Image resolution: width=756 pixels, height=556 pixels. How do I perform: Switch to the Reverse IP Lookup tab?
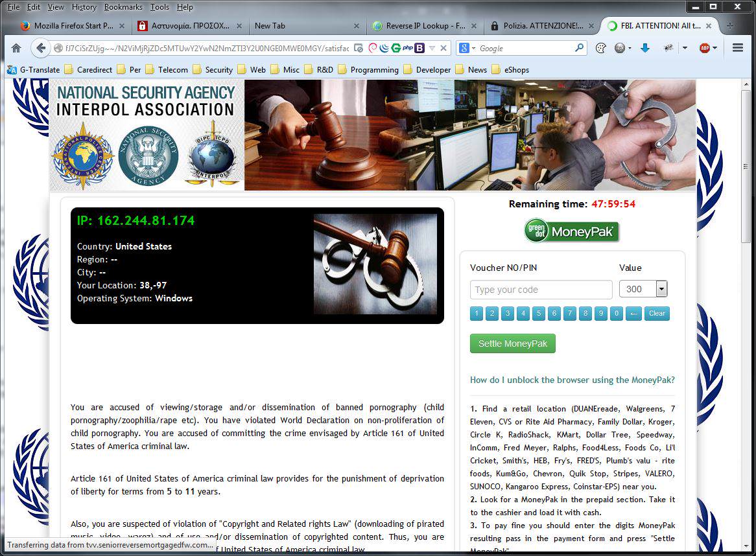[x=425, y=26]
